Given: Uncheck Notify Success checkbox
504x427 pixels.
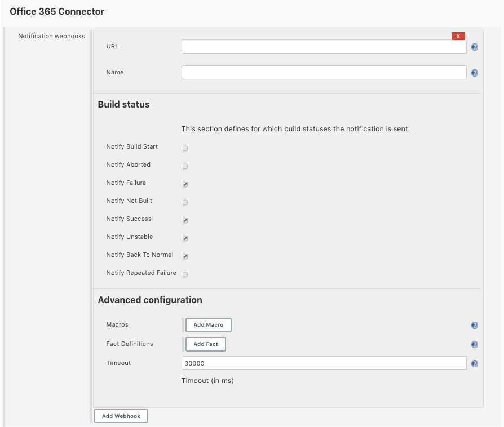Looking at the screenshot, I should click(x=185, y=220).
